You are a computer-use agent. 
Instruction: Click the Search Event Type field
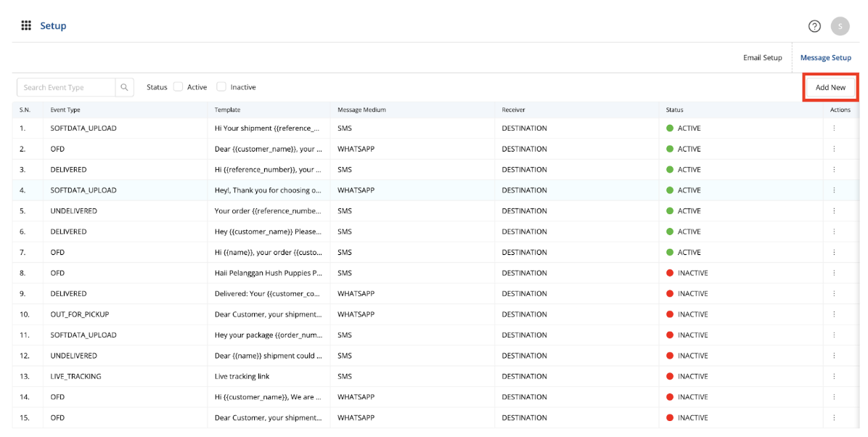pyautogui.click(x=66, y=87)
